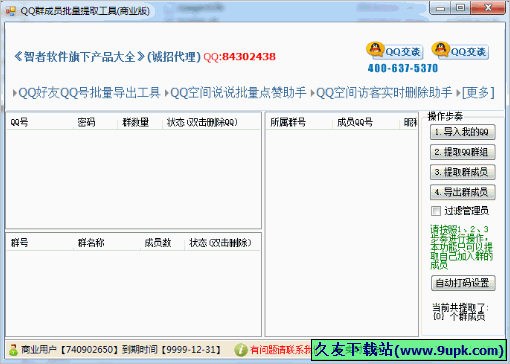Close the QQ群成员批量提取工具 window
Image resolution: width=510 pixels, height=364 pixels.
[488, 8]
